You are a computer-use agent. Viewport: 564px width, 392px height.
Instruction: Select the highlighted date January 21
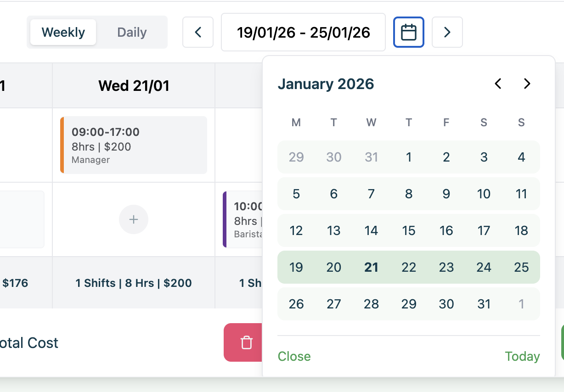point(371,267)
